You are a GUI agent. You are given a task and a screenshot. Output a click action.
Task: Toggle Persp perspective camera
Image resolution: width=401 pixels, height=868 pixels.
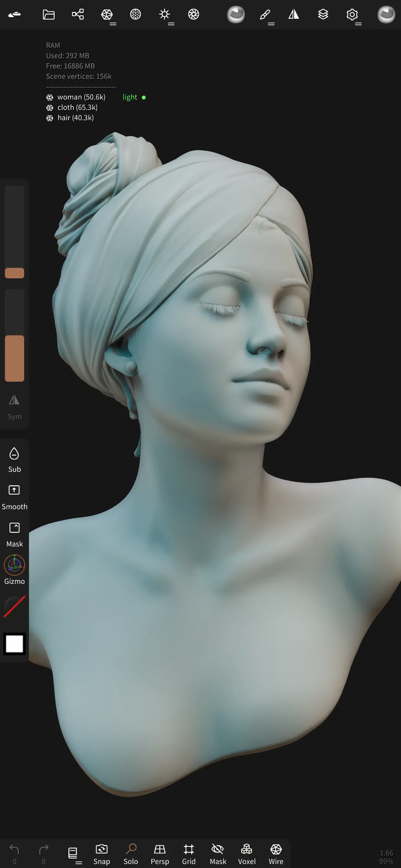(160, 854)
